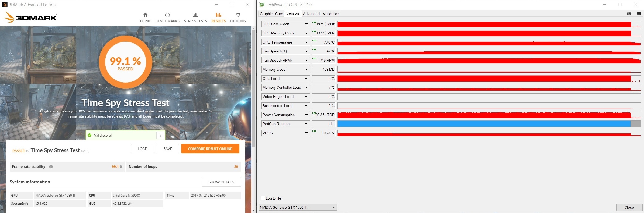644x213 pixels.
Task: Click the LOAD button in 3DMark
Action: click(x=143, y=149)
